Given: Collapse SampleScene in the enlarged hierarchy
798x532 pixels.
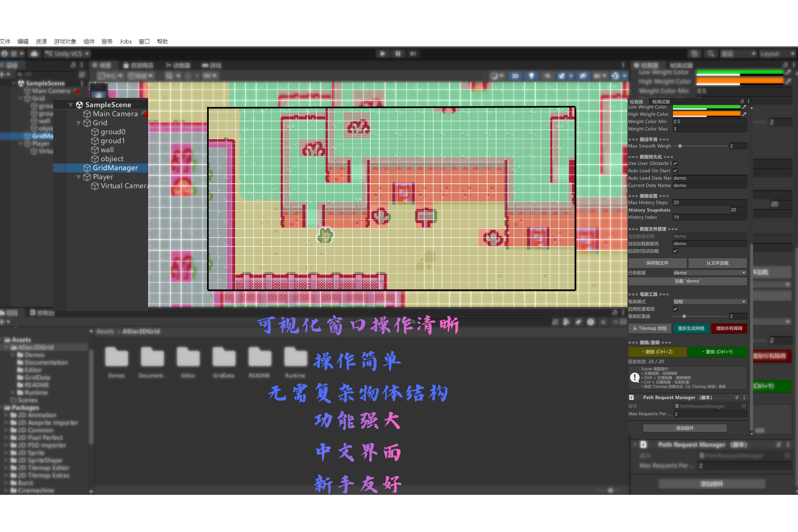Looking at the screenshot, I should [70, 105].
